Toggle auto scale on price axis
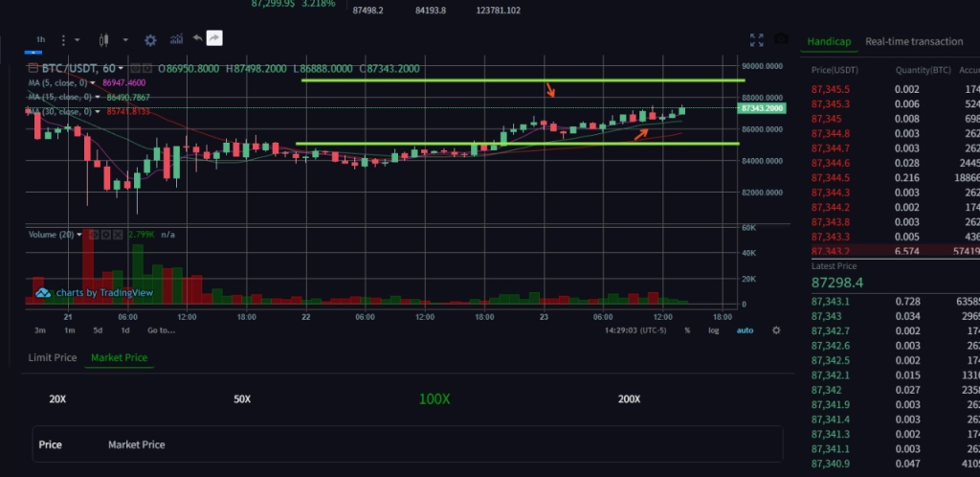 pos(744,330)
